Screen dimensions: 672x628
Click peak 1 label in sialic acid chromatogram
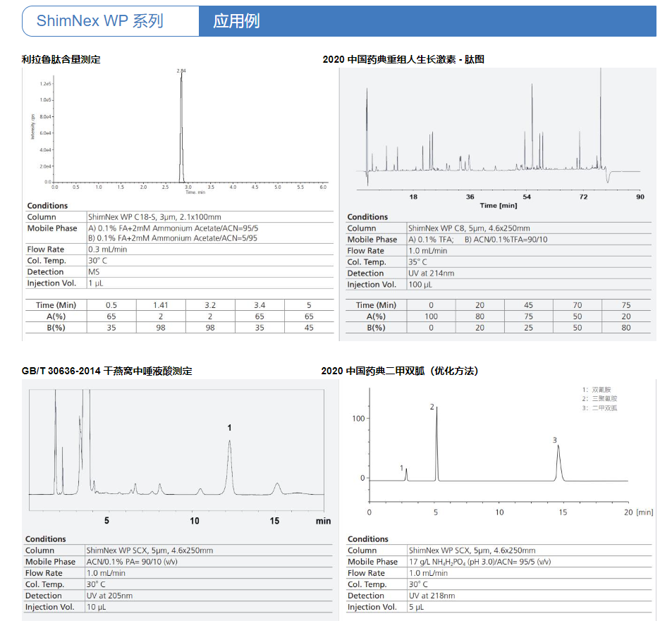[229, 428]
